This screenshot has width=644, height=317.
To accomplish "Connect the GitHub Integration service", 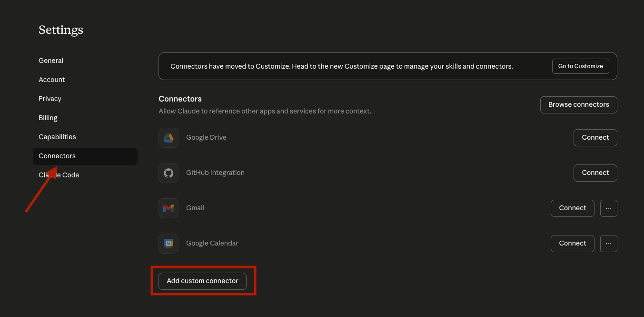I will (x=595, y=173).
